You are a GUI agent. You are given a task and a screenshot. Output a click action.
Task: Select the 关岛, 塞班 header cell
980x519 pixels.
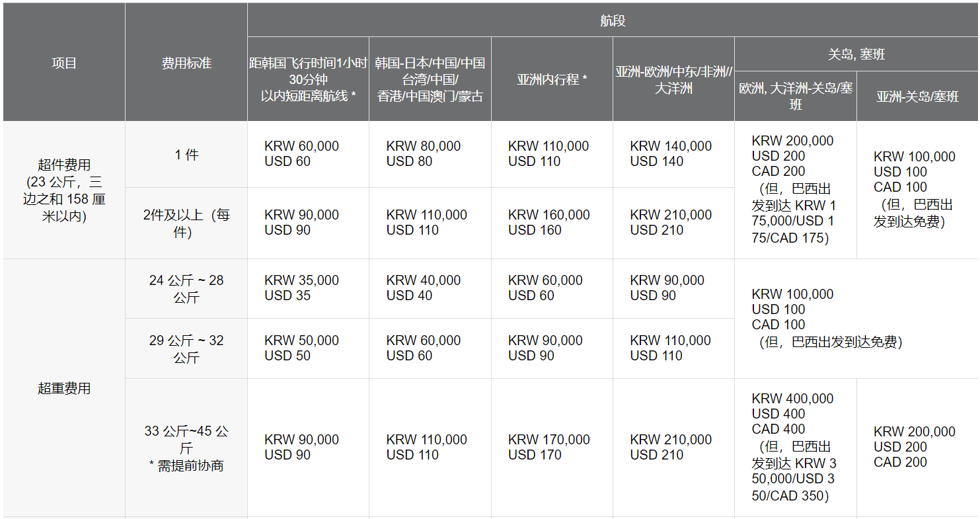[x=856, y=54]
